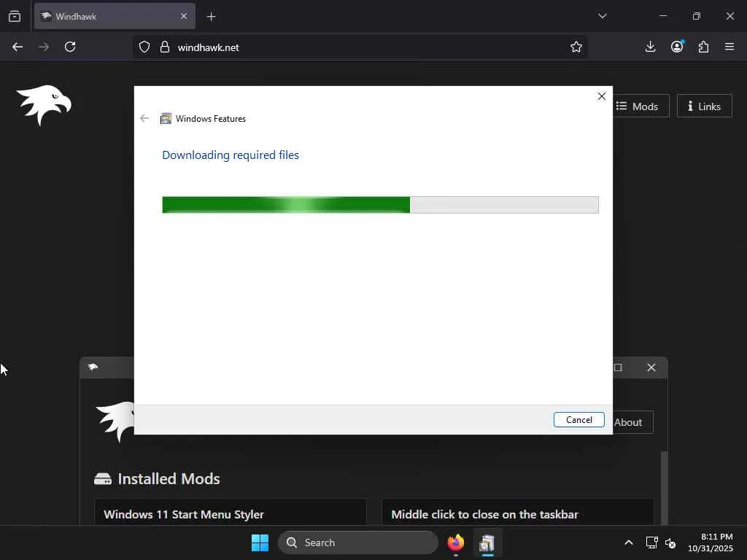This screenshot has height=560, width=747.
Task: Open Middle click to close on the taskbar mod
Action: 519,513
